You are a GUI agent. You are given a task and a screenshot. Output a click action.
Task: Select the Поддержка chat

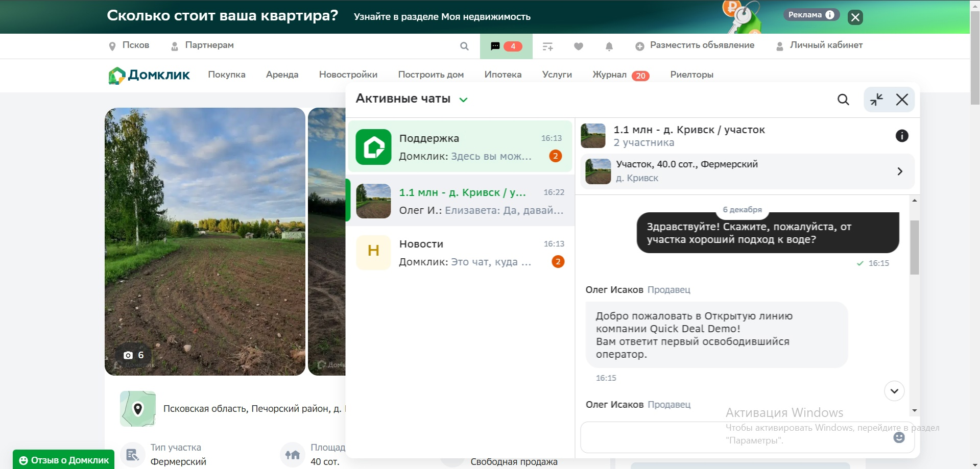click(x=460, y=147)
